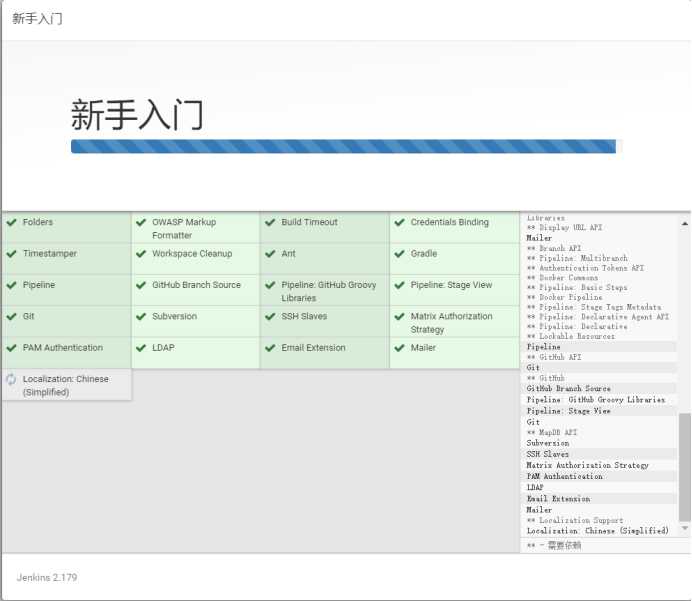Click '** Docker Commons' log line
Screen dimensions: 692x601
[562, 278]
